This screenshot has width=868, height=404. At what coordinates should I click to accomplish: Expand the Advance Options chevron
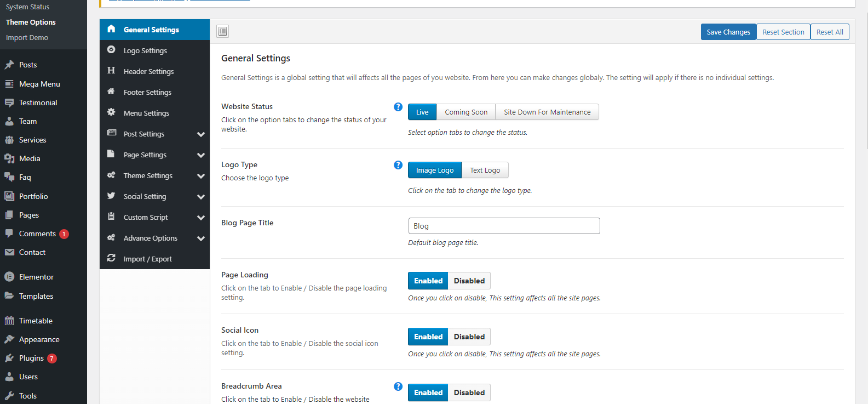coord(201,238)
